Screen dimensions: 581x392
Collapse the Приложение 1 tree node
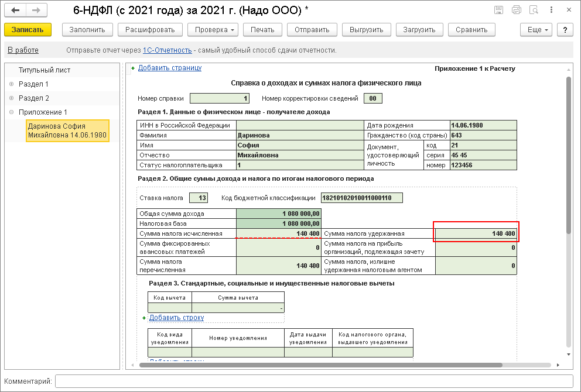[x=11, y=112]
